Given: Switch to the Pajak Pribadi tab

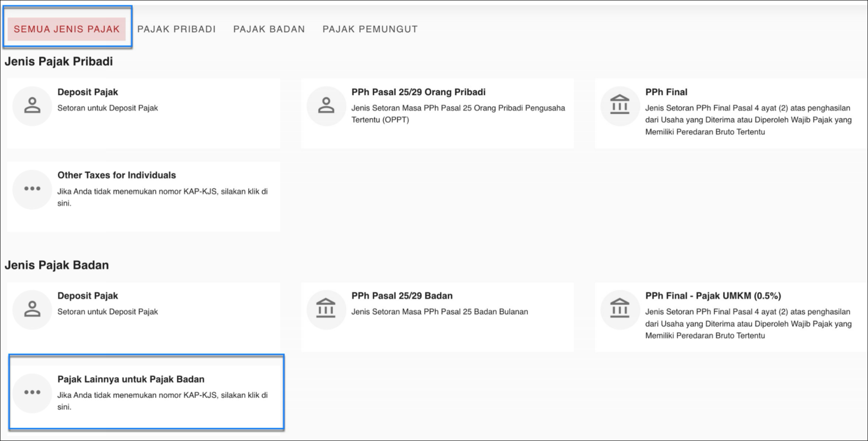Looking at the screenshot, I should click(176, 29).
